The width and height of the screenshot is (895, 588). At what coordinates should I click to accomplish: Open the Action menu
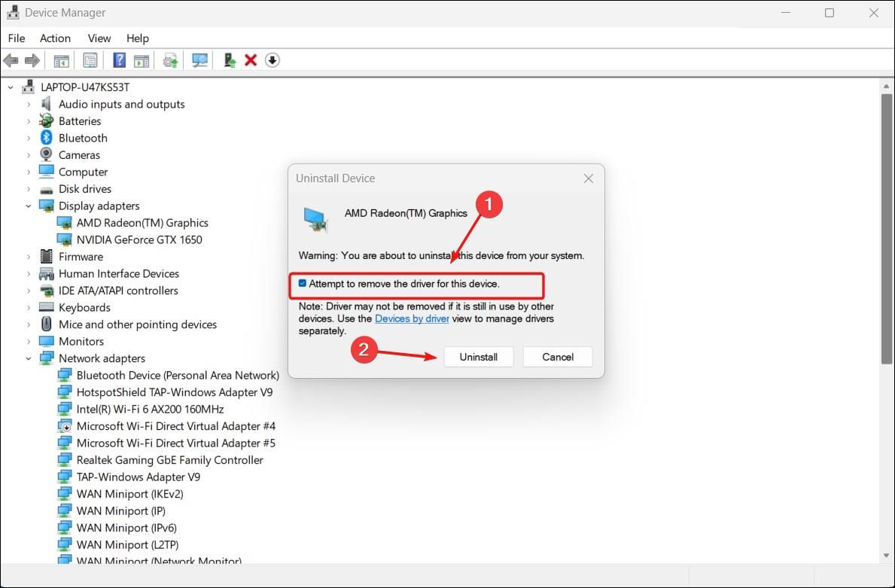55,38
